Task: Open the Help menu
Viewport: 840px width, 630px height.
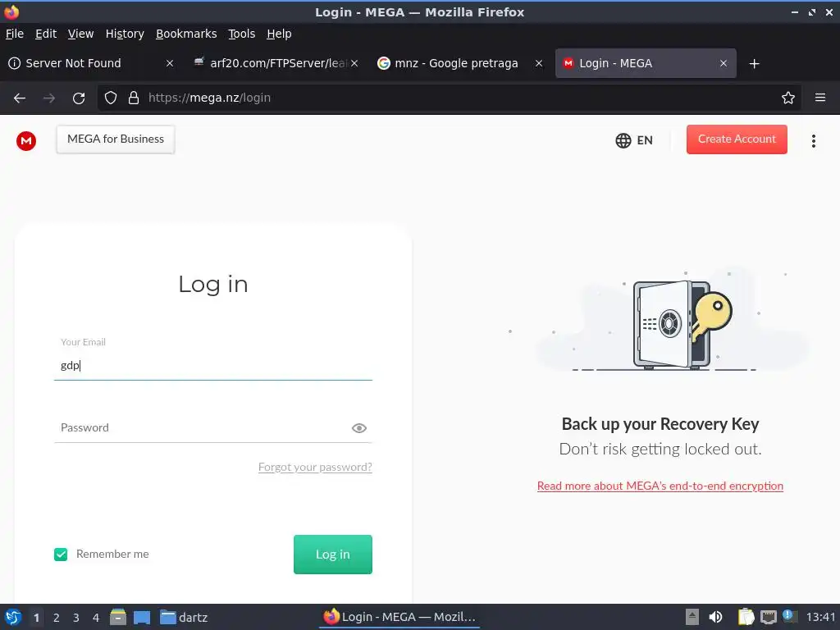Action: tap(279, 34)
